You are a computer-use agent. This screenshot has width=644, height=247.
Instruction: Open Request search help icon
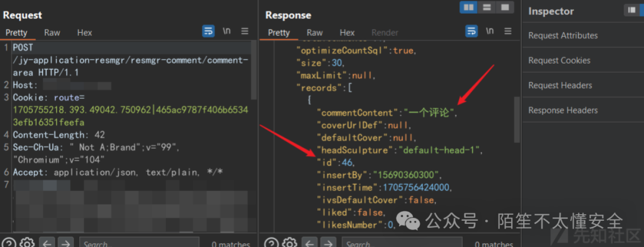10,243
